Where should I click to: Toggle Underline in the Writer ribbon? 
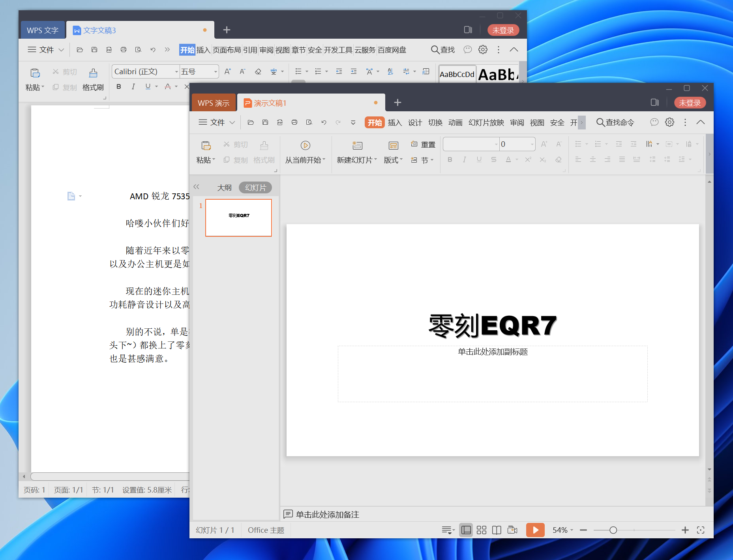coord(148,86)
